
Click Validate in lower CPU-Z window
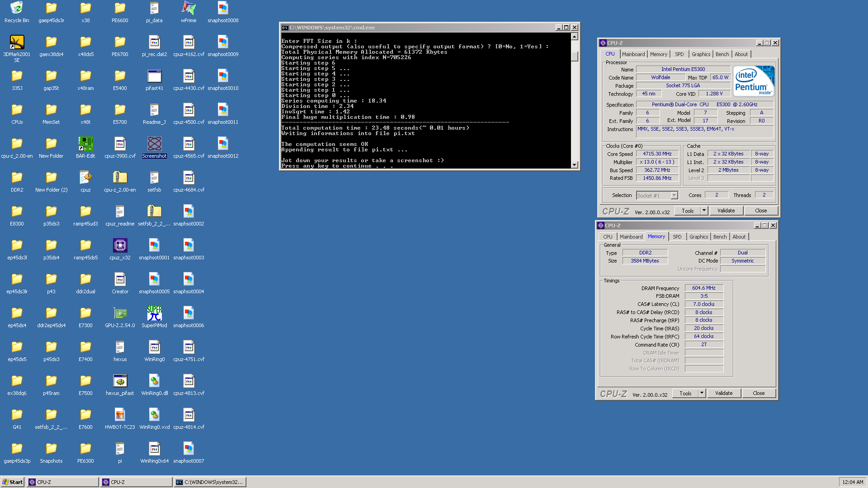[724, 393]
